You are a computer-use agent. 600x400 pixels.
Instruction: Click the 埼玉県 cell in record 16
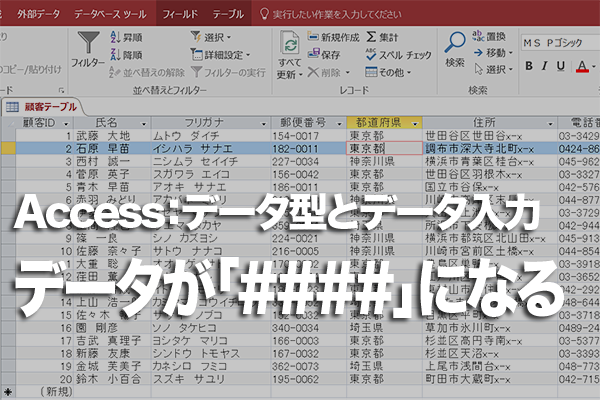(385, 328)
